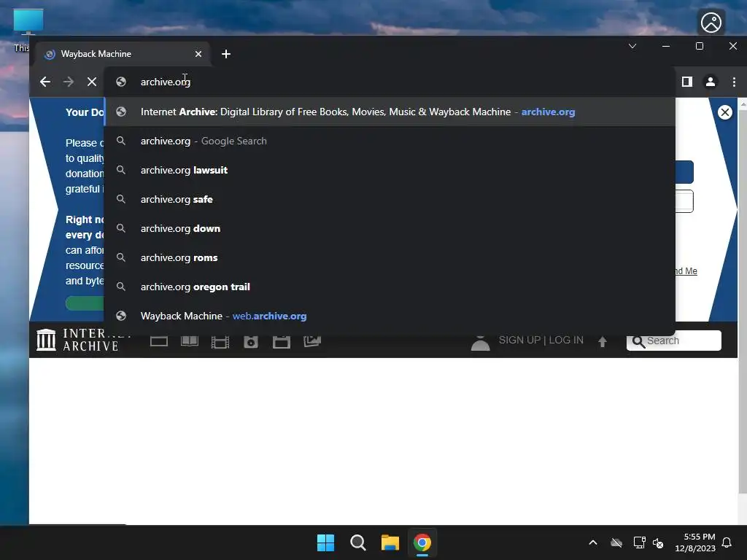Stop loading the page
The image size is (747, 560).
(92, 82)
